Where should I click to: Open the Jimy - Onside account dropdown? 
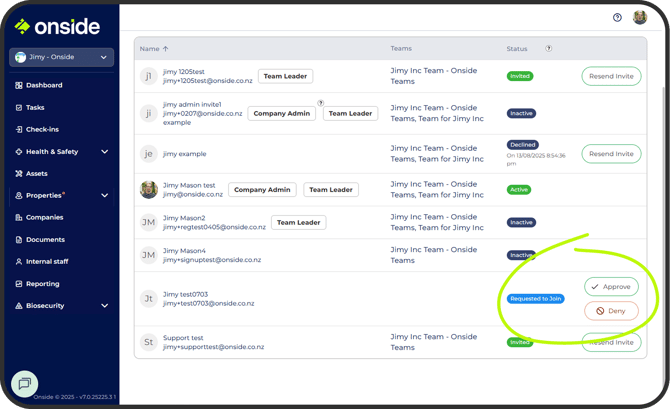(62, 58)
